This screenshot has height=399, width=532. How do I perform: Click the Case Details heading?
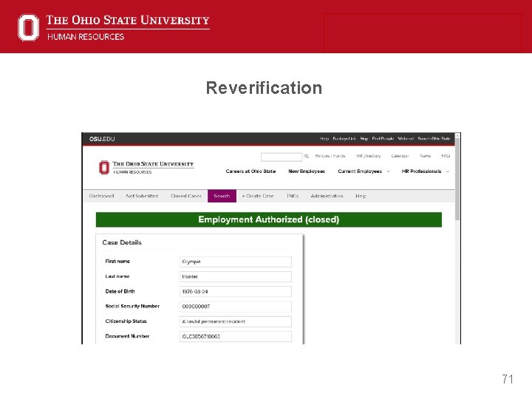pyautogui.click(x=122, y=242)
